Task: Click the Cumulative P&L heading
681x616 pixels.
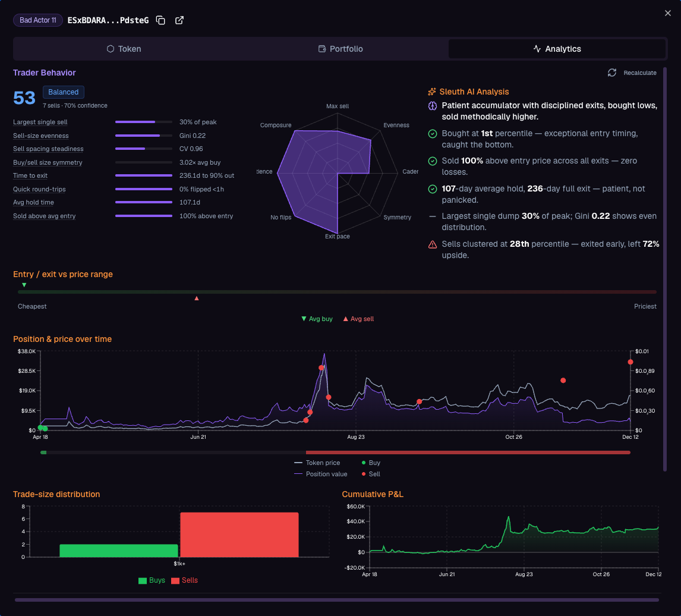Action: (373, 494)
